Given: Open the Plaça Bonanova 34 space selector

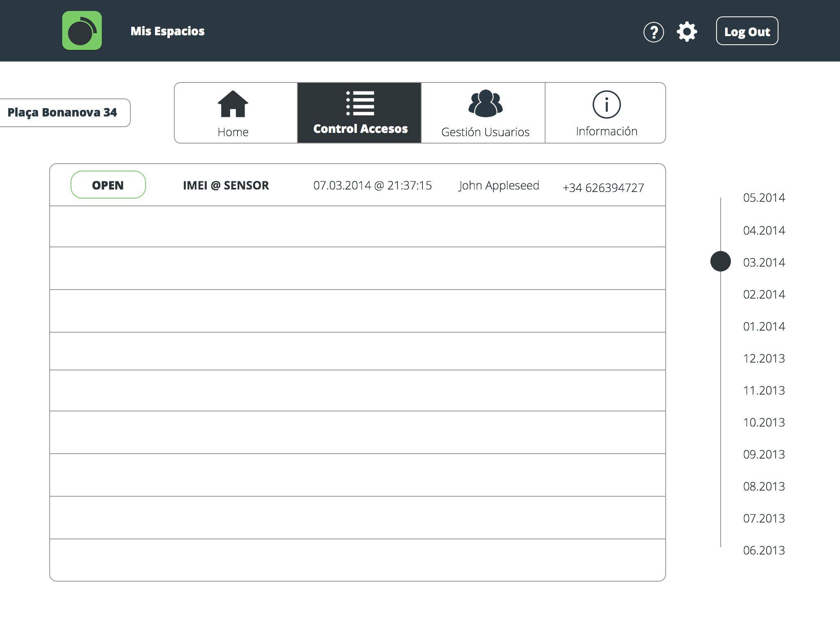Looking at the screenshot, I should [x=63, y=112].
